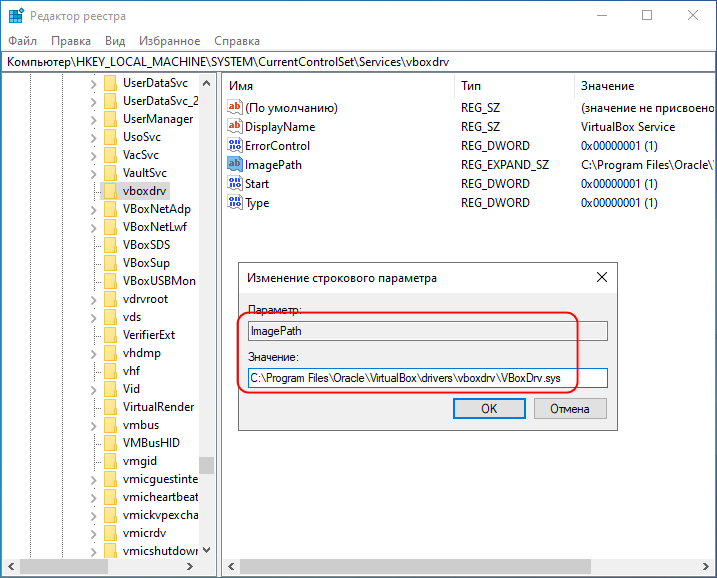The height and width of the screenshot is (578, 717).
Task: Click the VirtualRender folder icon
Action: click(x=110, y=407)
